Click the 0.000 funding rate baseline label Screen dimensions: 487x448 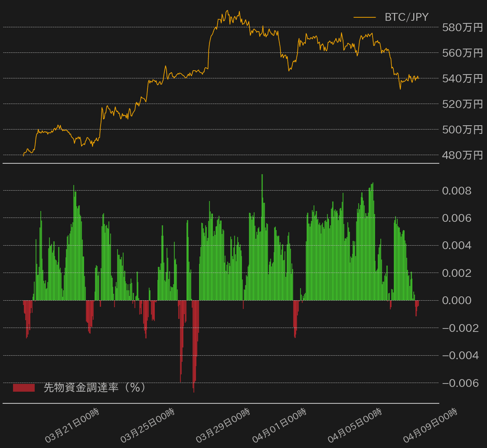[x=456, y=301]
